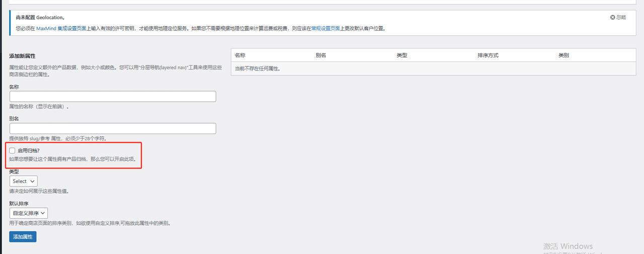Focus the 名称 input field
Viewport: 644px width, 254px height.
[113, 96]
